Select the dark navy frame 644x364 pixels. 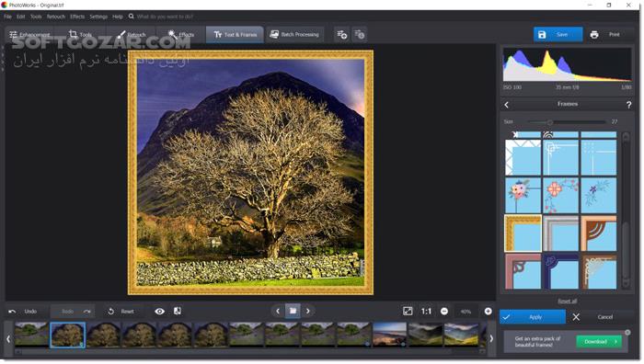coord(560,271)
